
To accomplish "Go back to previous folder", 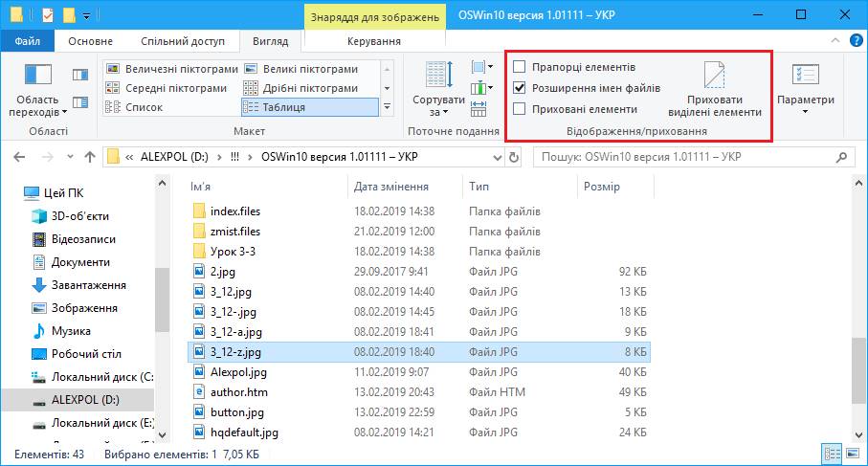I will tap(19, 157).
